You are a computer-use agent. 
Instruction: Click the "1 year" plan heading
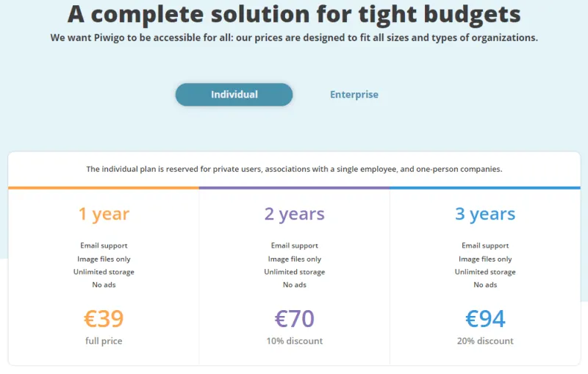104,214
